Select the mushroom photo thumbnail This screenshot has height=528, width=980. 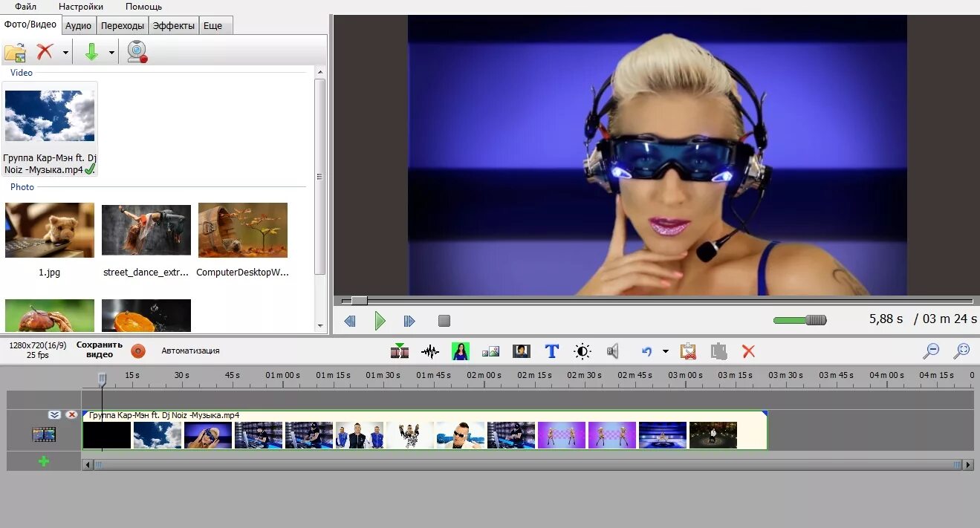pyautogui.click(x=50, y=316)
